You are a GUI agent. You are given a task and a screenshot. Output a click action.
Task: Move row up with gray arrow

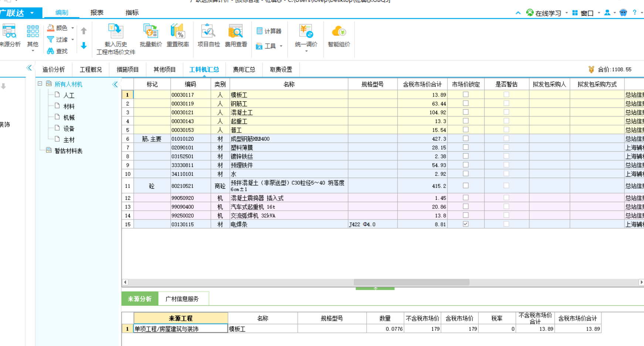pyautogui.click(x=84, y=31)
